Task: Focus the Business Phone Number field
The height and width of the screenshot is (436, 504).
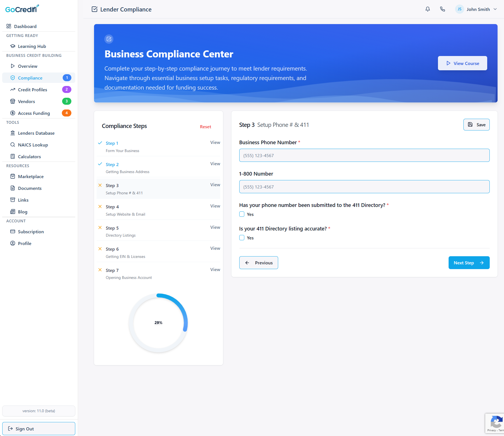Action: (364, 155)
